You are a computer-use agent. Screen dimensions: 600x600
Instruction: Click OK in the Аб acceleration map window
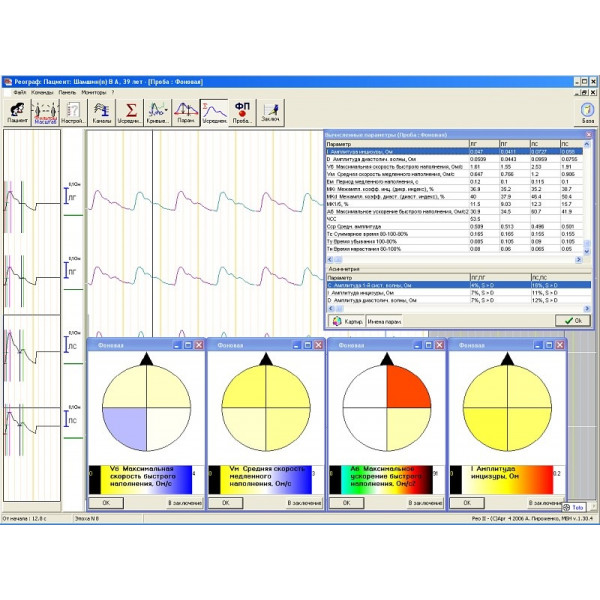pyautogui.click(x=347, y=503)
